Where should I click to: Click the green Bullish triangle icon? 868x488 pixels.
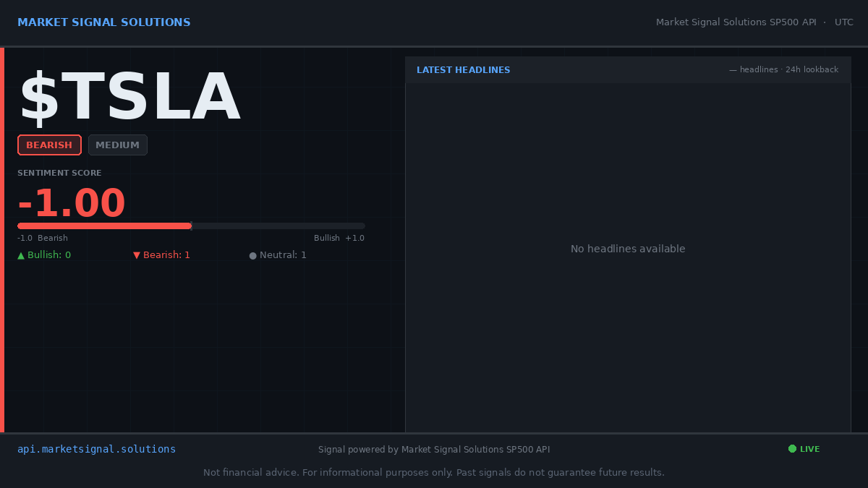pyautogui.click(x=21, y=255)
